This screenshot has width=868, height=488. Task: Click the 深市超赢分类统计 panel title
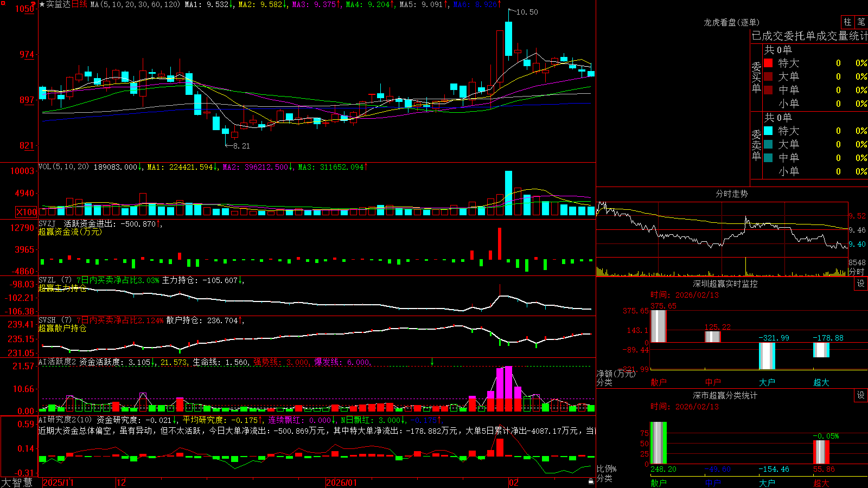tap(725, 395)
